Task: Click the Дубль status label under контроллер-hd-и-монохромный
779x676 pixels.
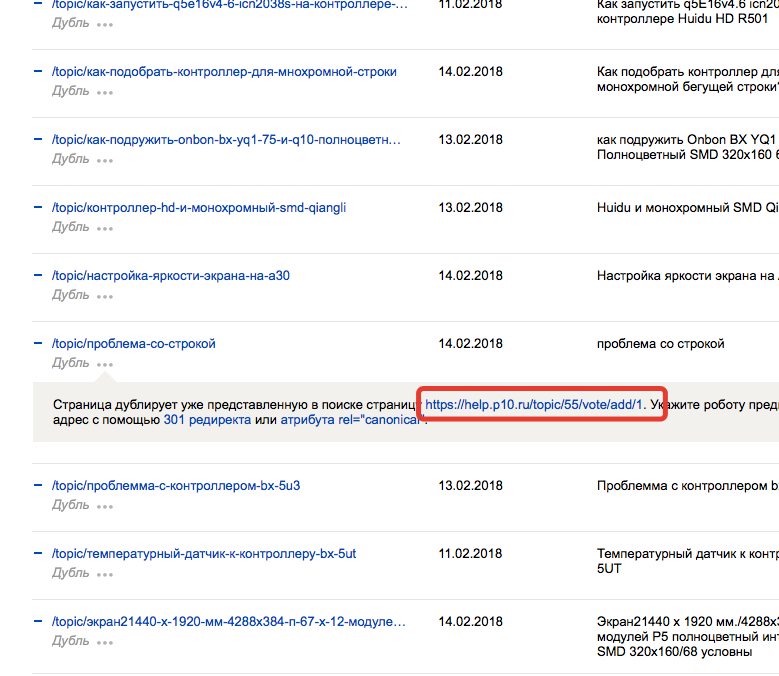Action: [x=71, y=227]
